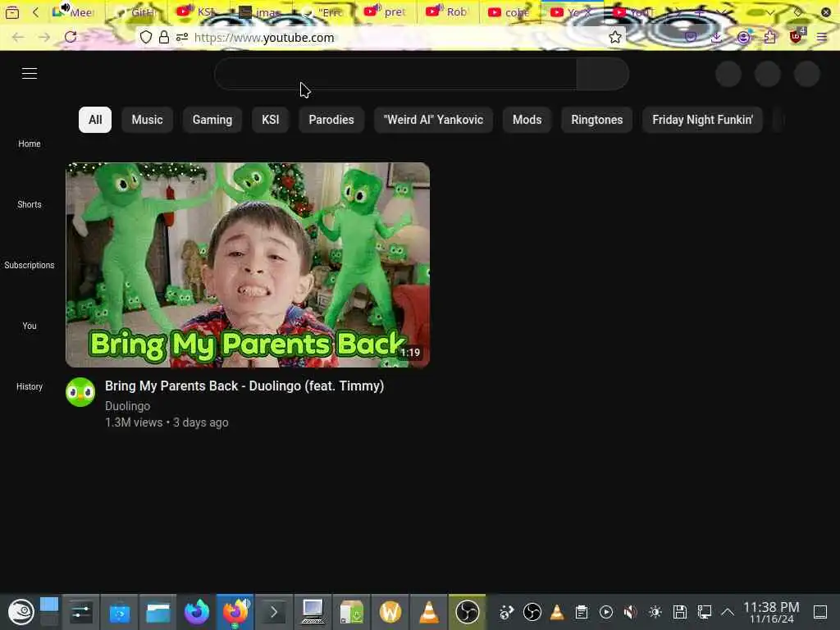Go back in browser history

pos(18,37)
